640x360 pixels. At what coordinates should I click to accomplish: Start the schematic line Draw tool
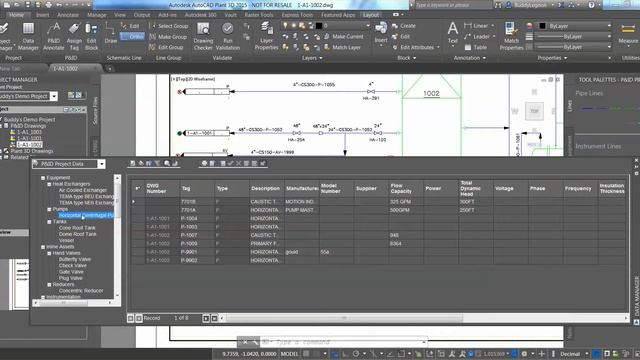click(110, 33)
